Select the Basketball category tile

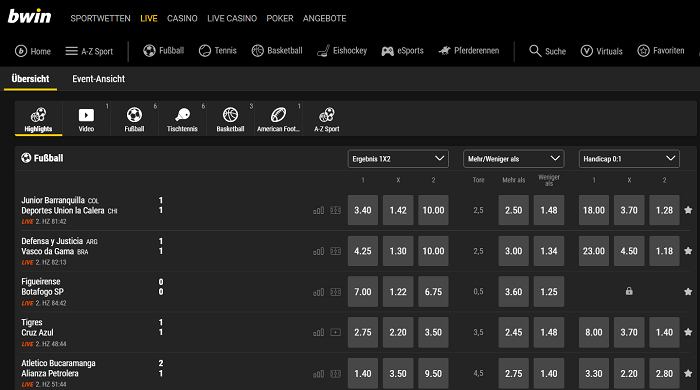click(230, 119)
